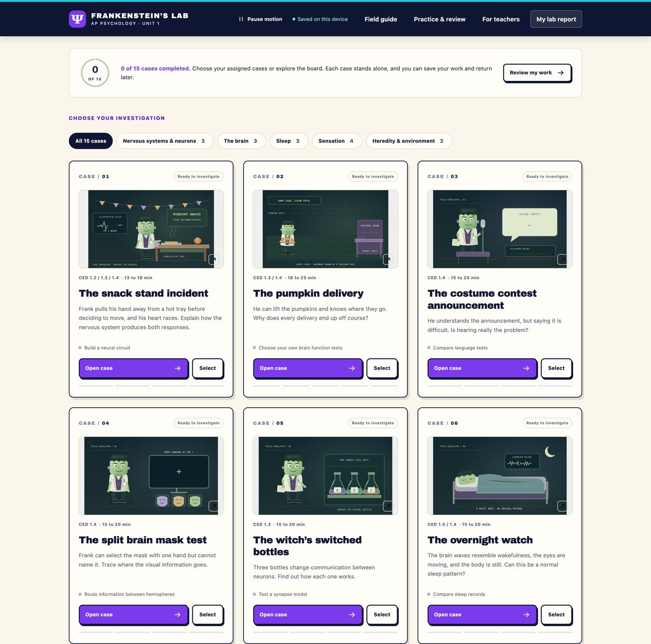Open the Field guide page
This screenshot has width=651, height=644.
click(x=381, y=19)
